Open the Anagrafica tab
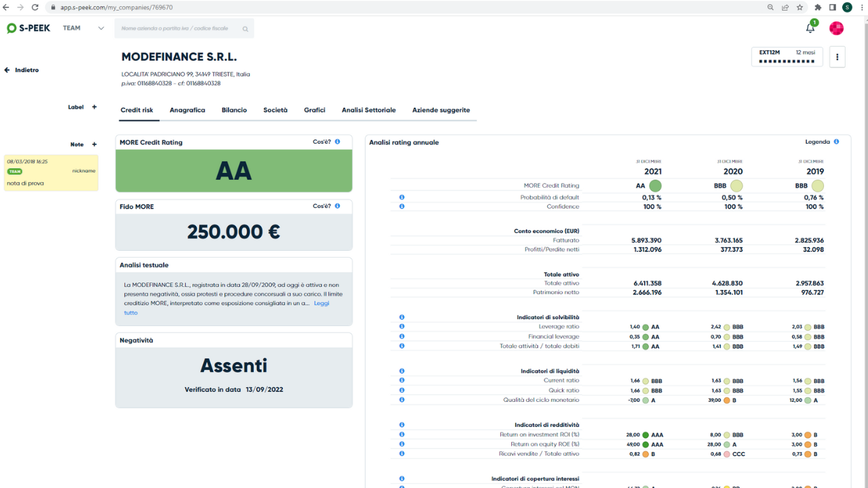 click(187, 110)
